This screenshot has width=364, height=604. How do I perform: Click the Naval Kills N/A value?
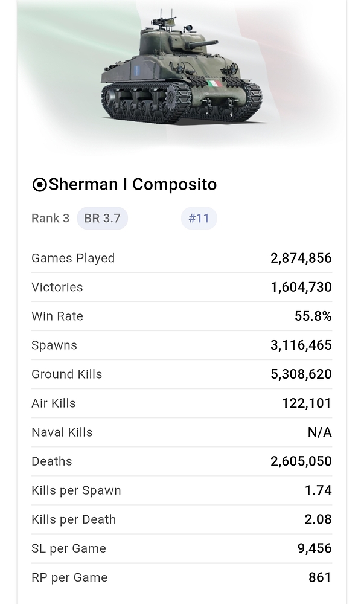[x=319, y=432]
